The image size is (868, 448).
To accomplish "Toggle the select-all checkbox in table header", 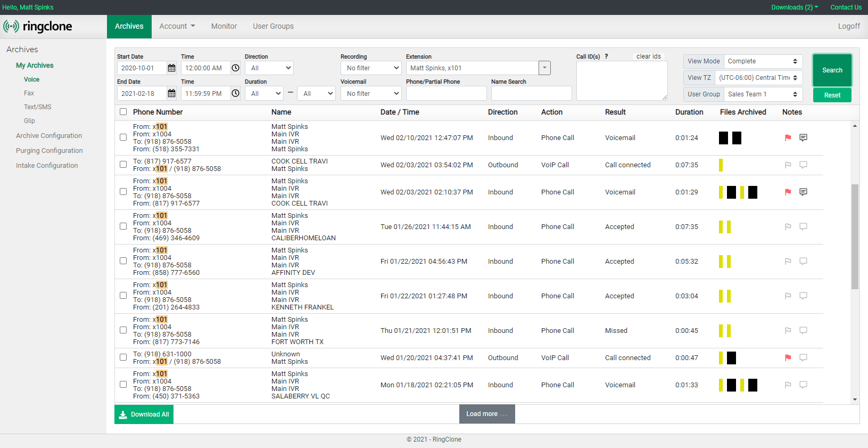I will coord(123,112).
